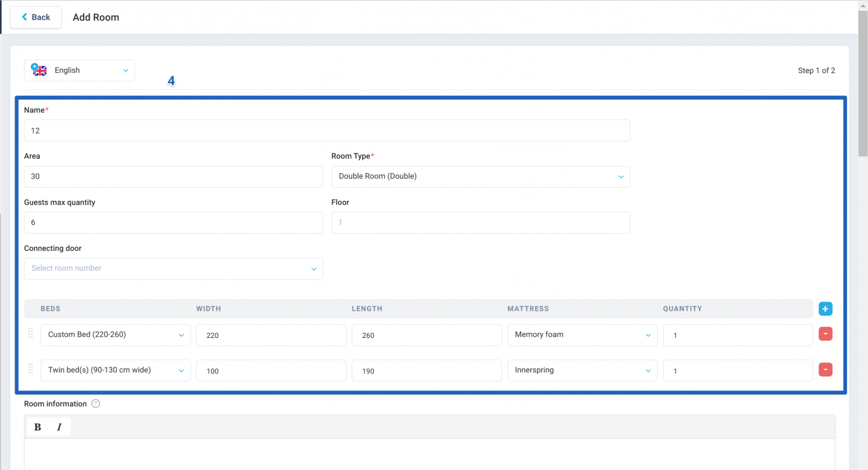Image resolution: width=868 pixels, height=470 pixels.
Task: Grab drag handle of Twin bed row
Action: 31,369
